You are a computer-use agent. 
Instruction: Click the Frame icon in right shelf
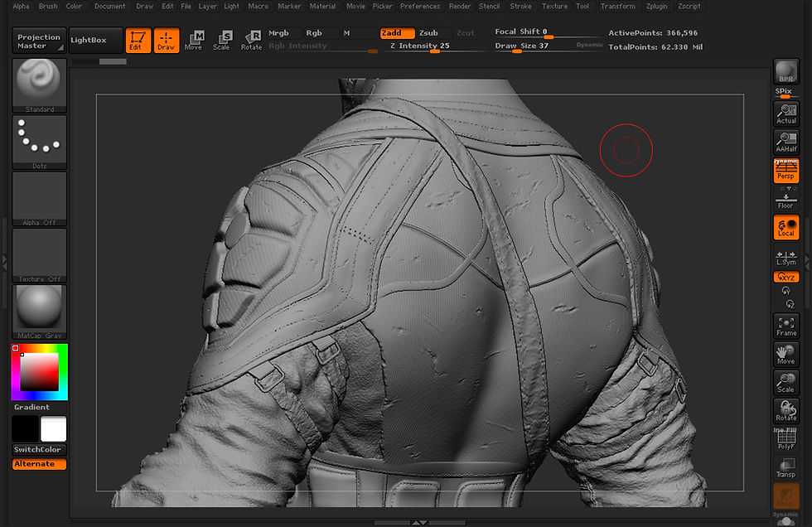[785, 325]
